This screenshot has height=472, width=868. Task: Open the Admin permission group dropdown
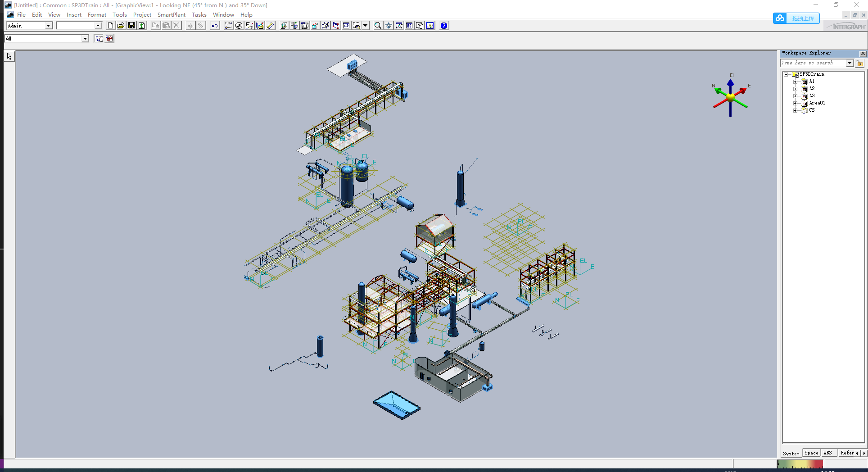(48, 26)
